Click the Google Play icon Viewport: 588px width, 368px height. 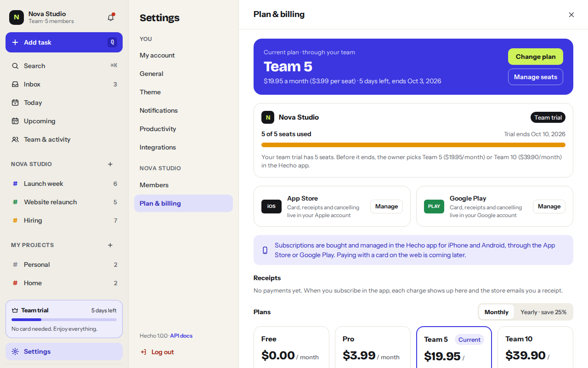[434, 206]
